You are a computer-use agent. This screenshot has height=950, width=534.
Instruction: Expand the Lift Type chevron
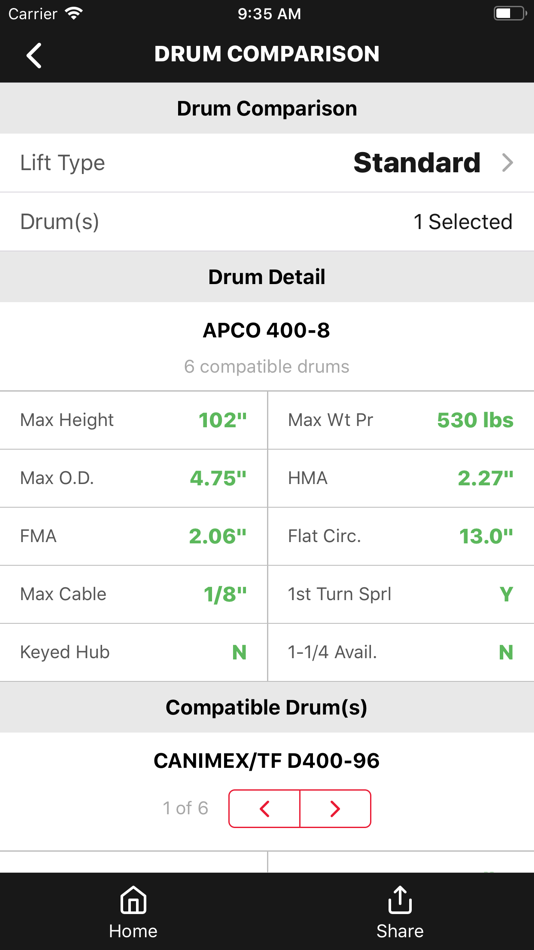[x=507, y=163]
